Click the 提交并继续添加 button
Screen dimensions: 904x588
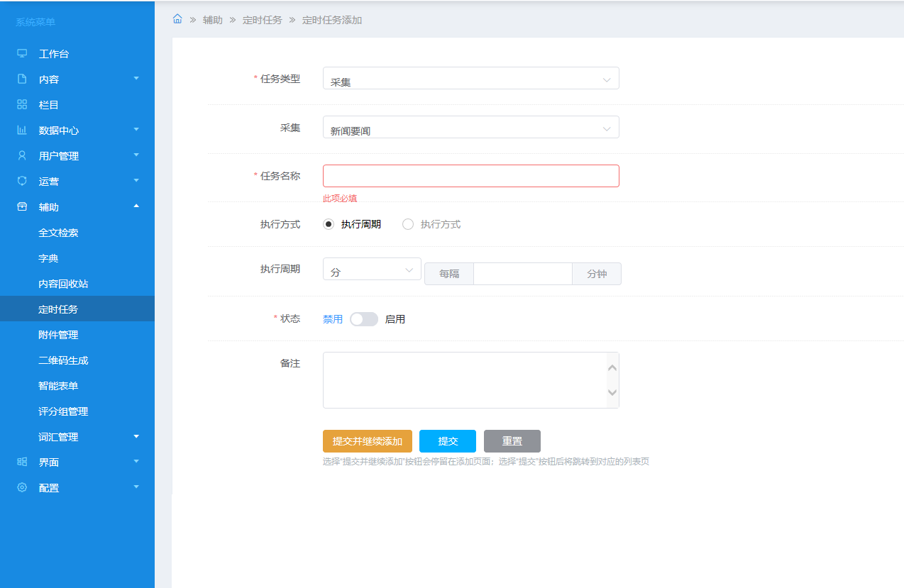point(368,441)
